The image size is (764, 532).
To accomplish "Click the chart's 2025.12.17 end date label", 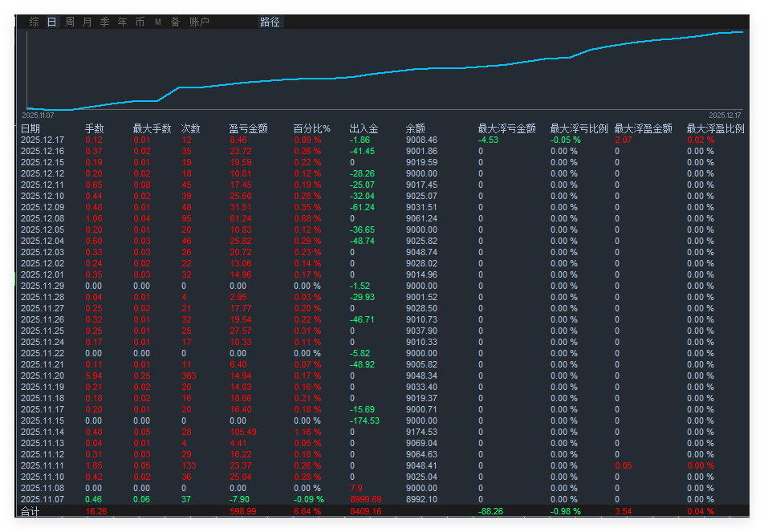I will pyautogui.click(x=725, y=116).
